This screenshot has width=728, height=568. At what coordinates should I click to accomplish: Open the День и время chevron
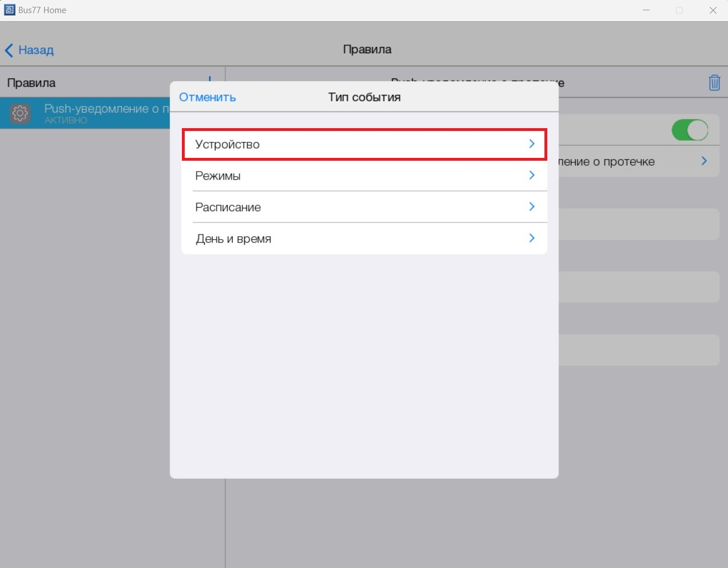(x=532, y=239)
